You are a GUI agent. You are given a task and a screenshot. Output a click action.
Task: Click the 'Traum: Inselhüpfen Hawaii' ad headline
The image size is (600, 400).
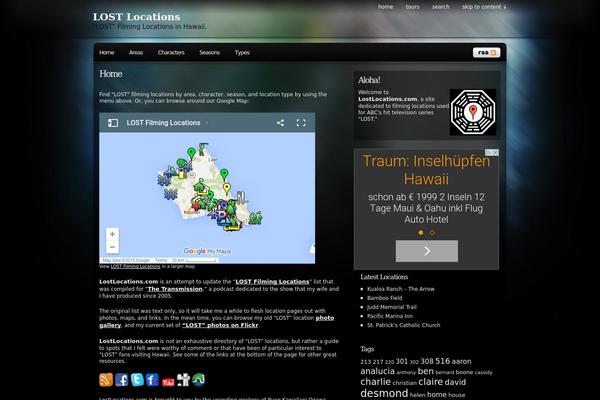426,170
